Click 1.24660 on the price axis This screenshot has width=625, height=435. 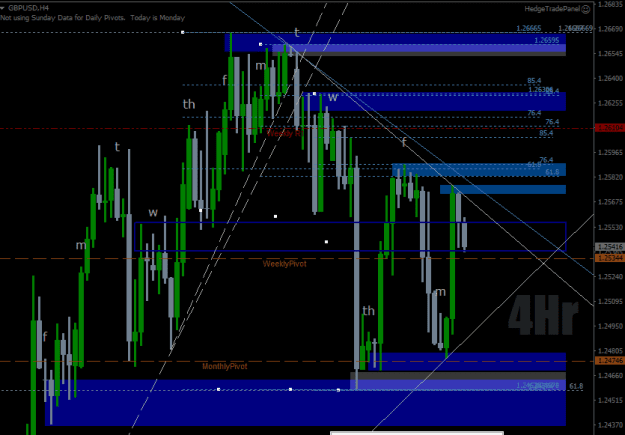tap(610, 375)
